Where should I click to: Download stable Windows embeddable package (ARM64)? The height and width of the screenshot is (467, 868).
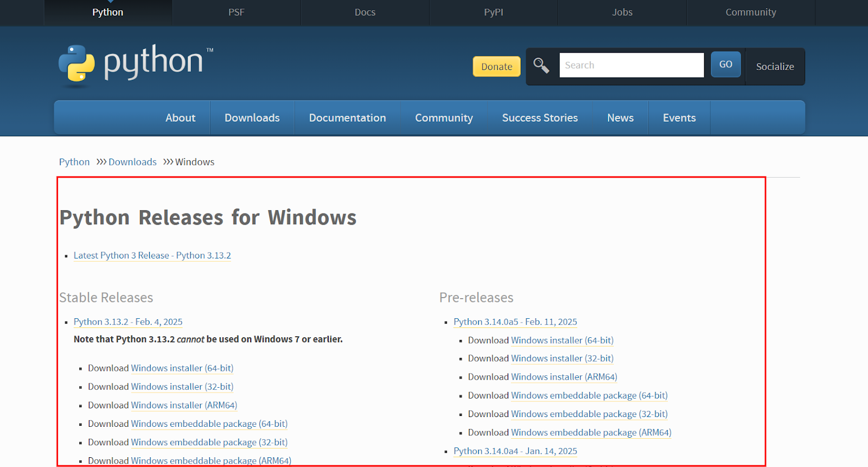211,460
